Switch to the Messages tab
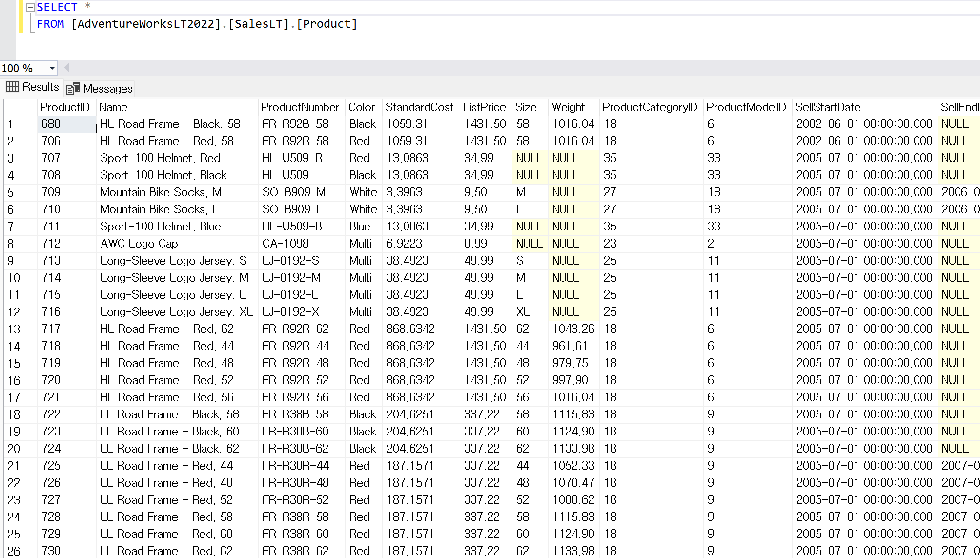 (x=107, y=89)
